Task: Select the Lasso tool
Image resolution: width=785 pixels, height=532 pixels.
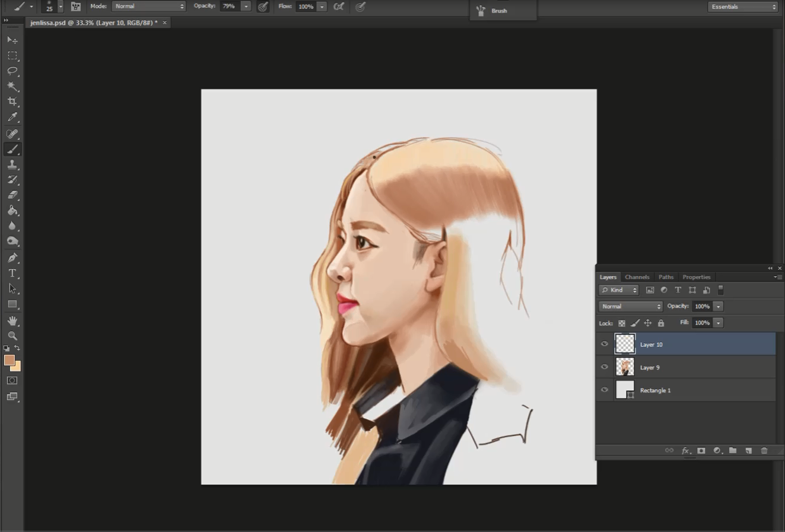Action: click(12, 71)
